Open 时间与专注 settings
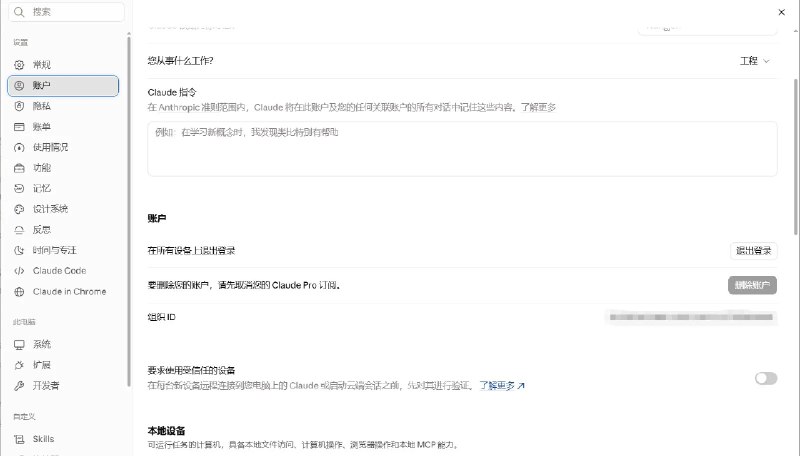This screenshot has height=456, width=800. (x=63, y=250)
